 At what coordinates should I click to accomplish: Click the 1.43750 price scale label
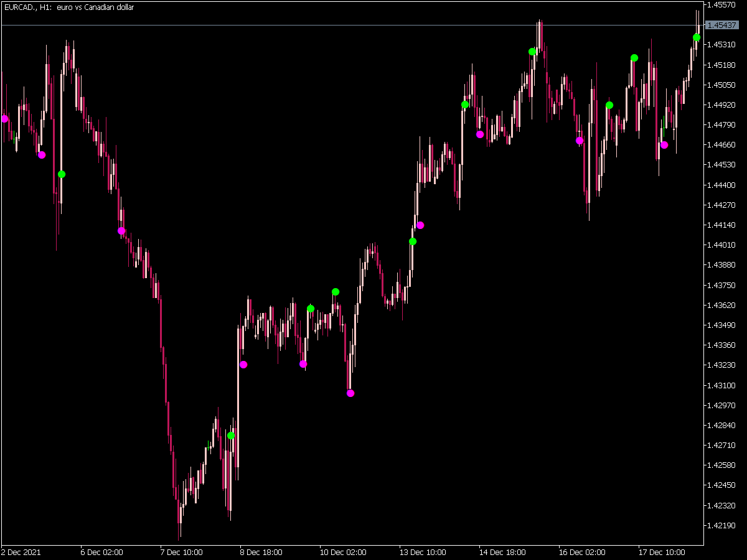(x=723, y=285)
